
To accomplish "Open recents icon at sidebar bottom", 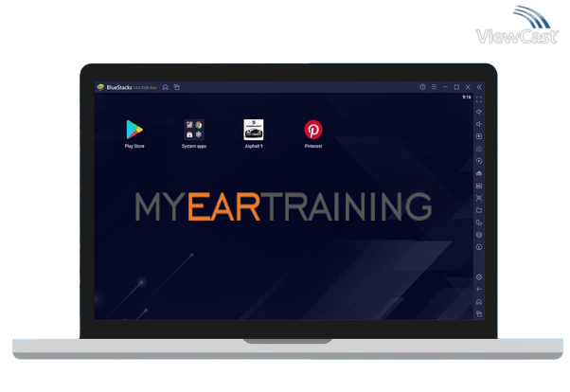I will click(x=479, y=313).
